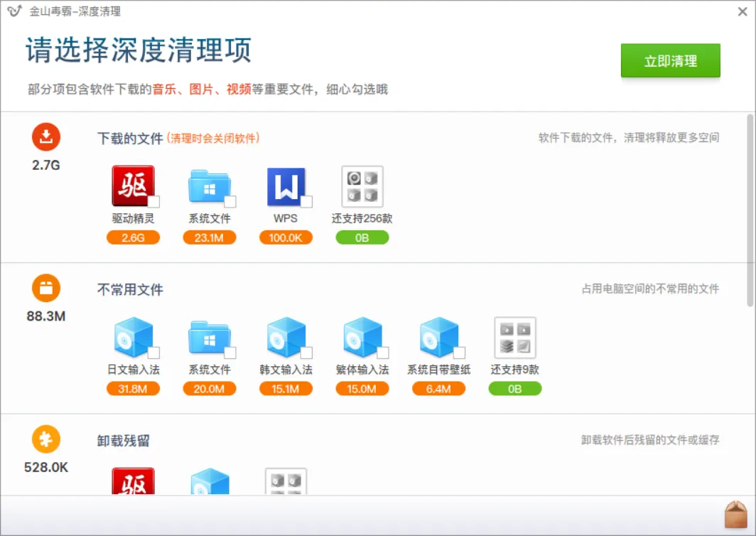Click the green 0B badge under 还支持9款
Image resolution: width=756 pixels, height=536 pixels.
(515, 388)
